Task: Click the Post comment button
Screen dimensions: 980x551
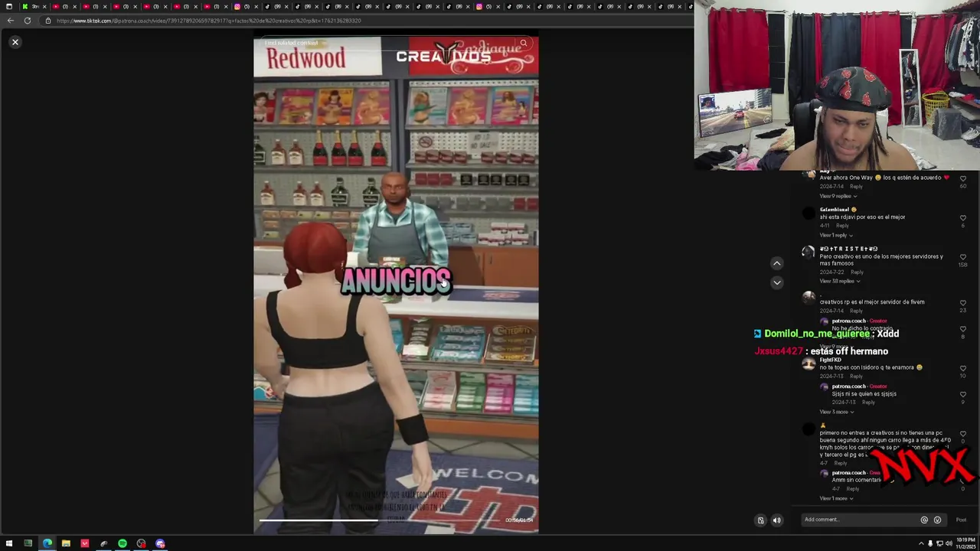Action: (x=961, y=520)
